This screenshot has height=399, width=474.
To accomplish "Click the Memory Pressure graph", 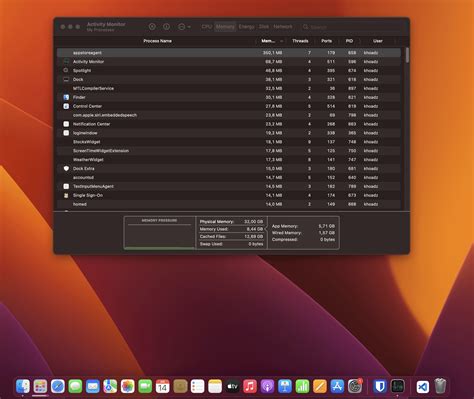I will [159, 233].
